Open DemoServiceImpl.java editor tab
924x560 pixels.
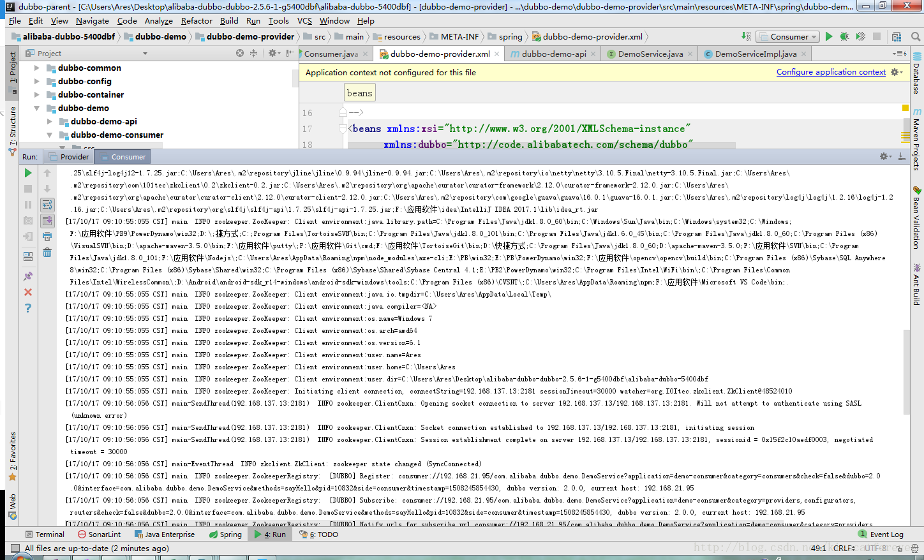tap(756, 54)
